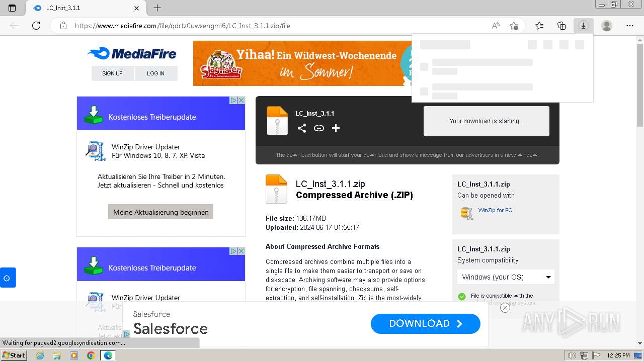The width and height of the screenshot is (644, 362).
Task: Click the lower Kostenloses Treiberupdate ad header
Action: (161, 264)
